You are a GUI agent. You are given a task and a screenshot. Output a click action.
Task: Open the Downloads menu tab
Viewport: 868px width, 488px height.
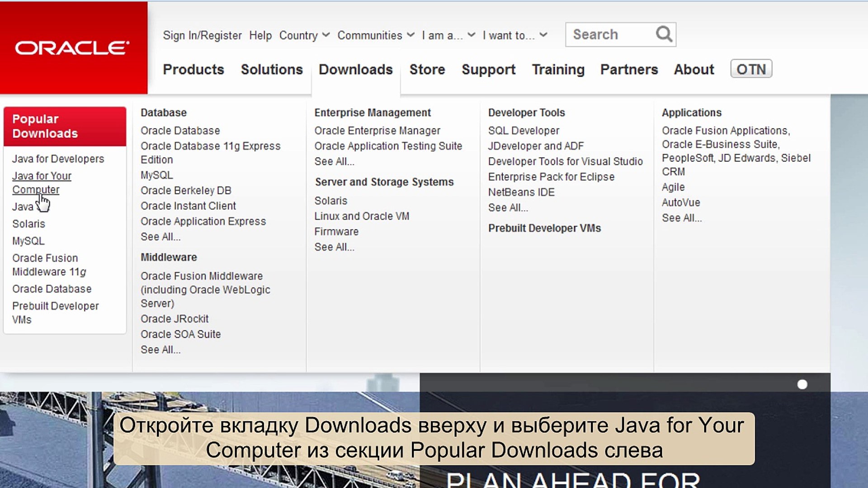coord(355,70)
